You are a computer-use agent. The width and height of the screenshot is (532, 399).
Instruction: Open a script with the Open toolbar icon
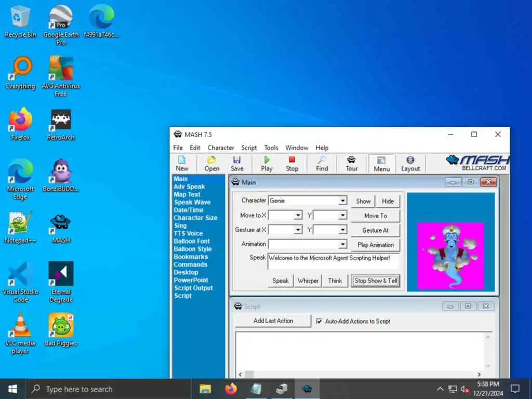click(212, 164)
